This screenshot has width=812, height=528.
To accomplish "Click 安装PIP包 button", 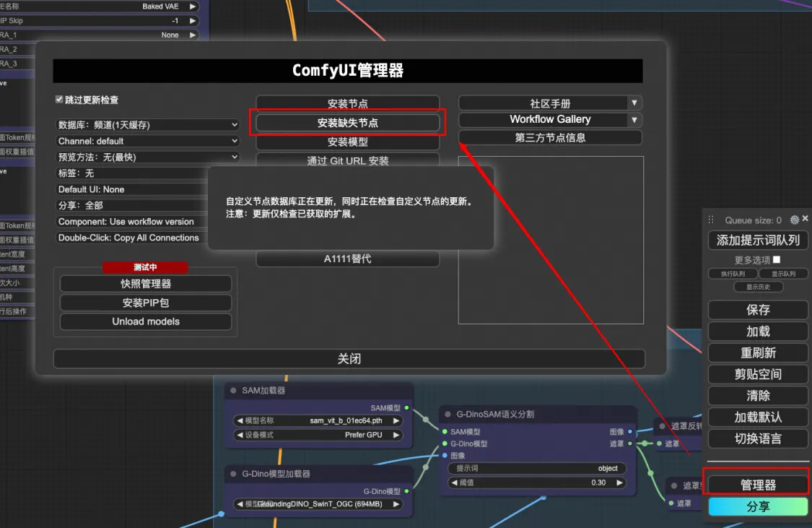I will coord(146,303).
